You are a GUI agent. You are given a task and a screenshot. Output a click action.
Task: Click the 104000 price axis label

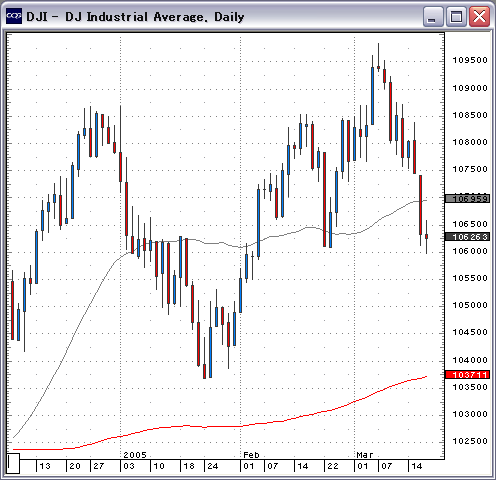(x=470, y=360)
